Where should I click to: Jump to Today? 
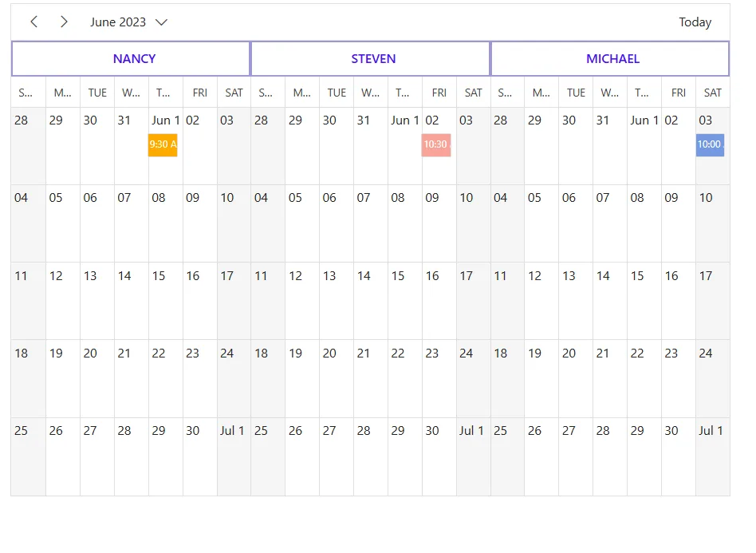[695, 22]
